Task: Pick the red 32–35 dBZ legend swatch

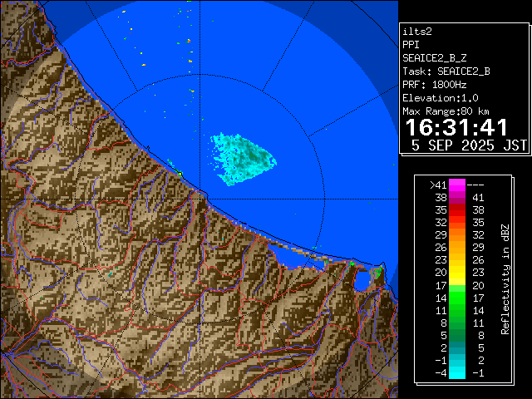Action: pos(457,223)
